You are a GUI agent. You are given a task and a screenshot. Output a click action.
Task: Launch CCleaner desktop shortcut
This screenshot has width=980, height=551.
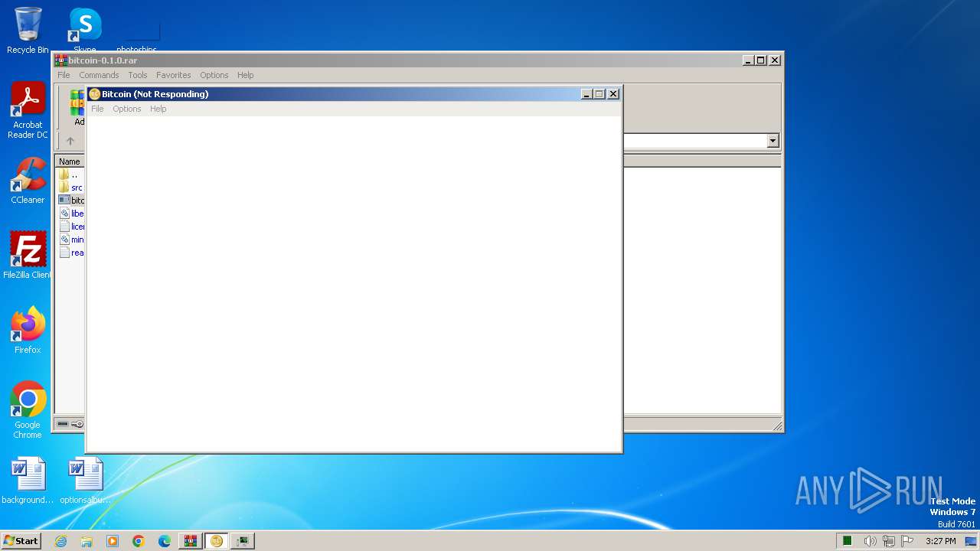[28, 181]
